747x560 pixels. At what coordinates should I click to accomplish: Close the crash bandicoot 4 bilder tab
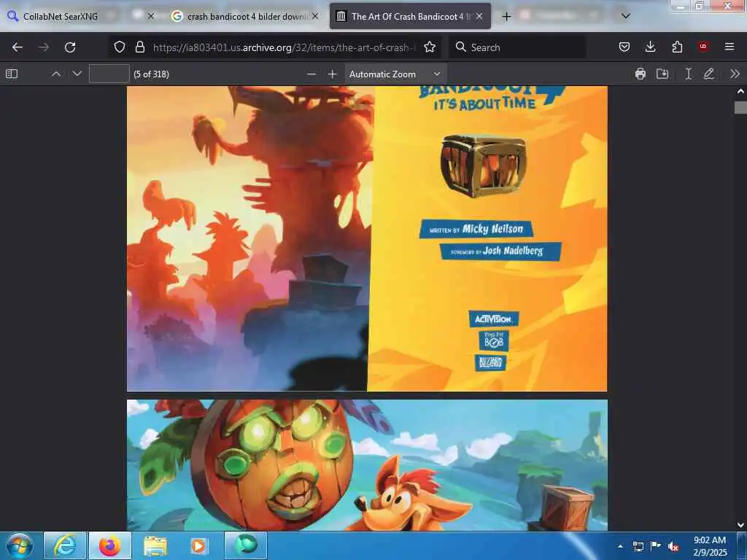(315, 16)
